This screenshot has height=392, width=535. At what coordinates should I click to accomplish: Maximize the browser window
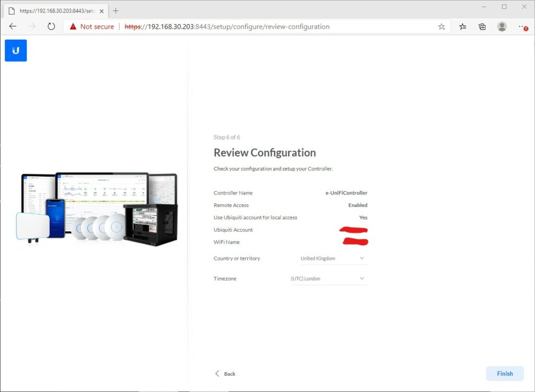click(x=504, y=7)
